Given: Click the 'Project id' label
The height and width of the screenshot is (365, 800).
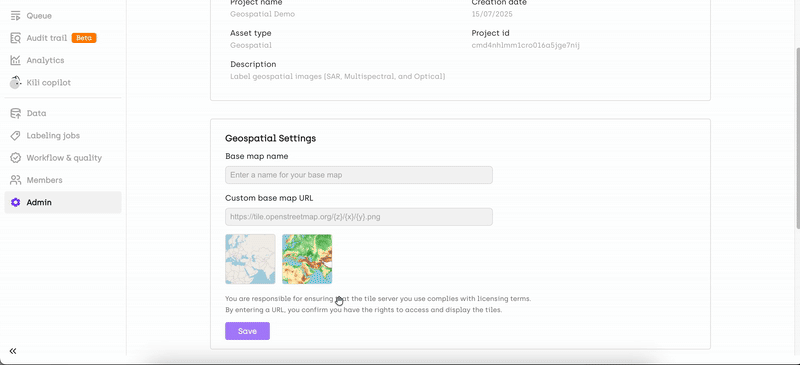Looking at the screenshot, I should tap(490, 33).
